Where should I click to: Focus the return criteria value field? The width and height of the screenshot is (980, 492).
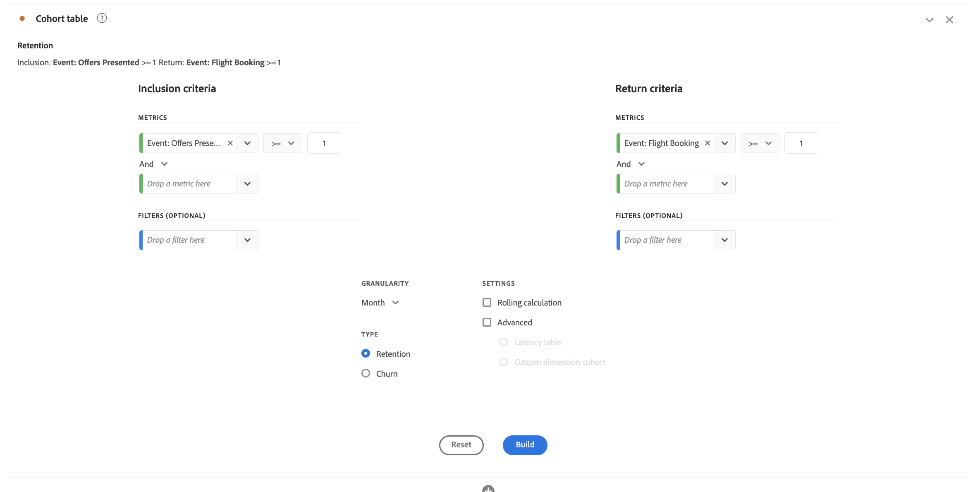pyautogui.click(x=801, y=143)
